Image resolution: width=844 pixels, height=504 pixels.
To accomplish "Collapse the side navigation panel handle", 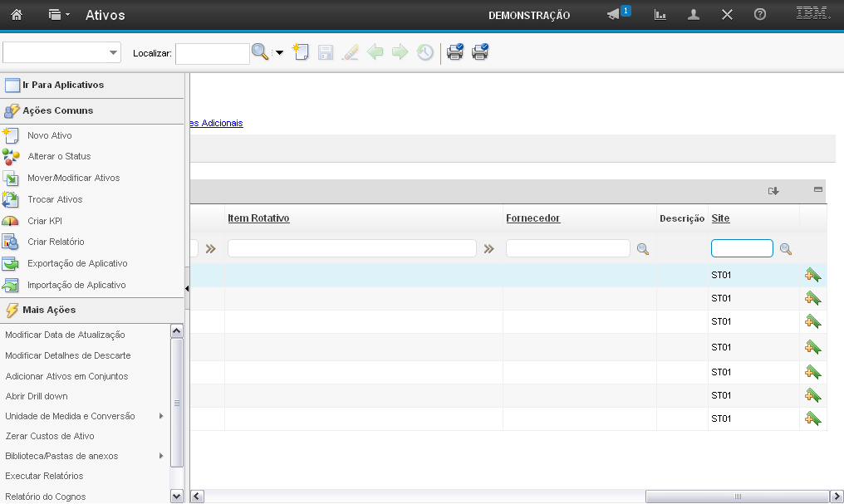I will tap(187, 288).
